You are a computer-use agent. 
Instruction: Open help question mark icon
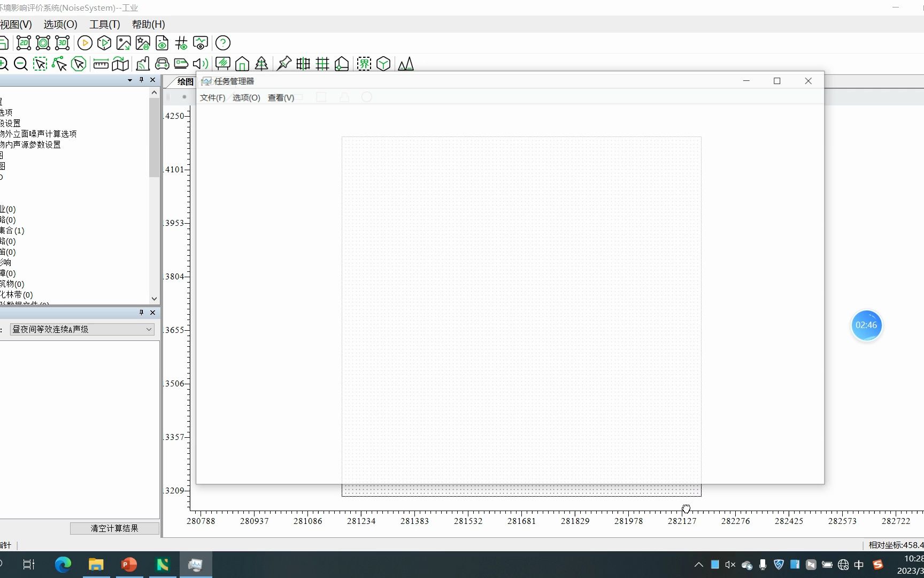(223, 43)
